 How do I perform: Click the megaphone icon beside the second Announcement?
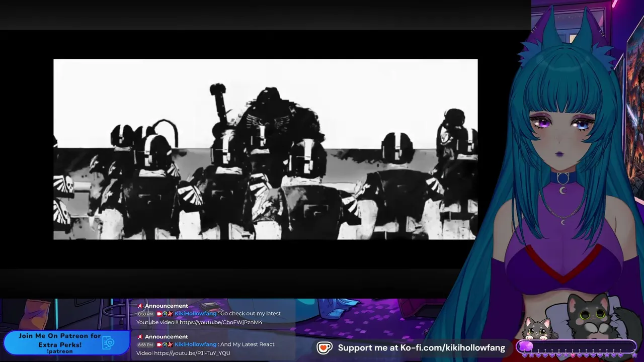(140, 337)
